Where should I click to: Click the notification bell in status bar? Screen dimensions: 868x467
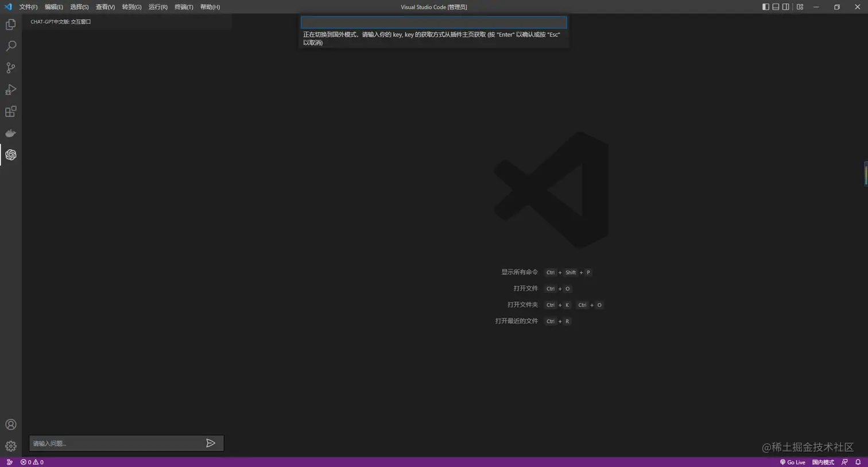click(858, 462)
